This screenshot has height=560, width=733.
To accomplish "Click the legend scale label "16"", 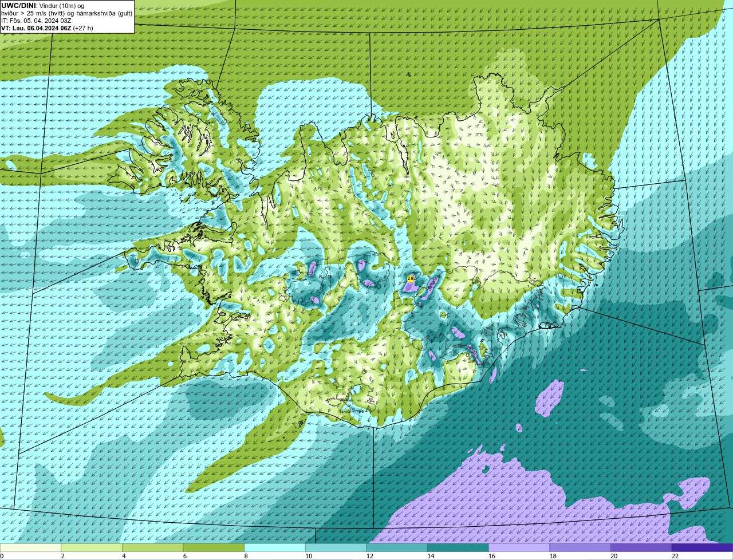I will point(491,556).
